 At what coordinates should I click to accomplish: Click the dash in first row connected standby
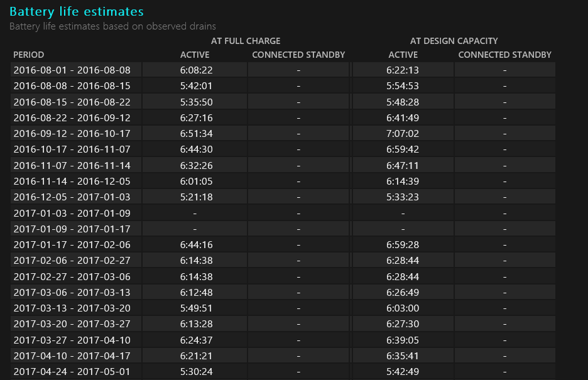pyautogui.click(x=298, y=69)
